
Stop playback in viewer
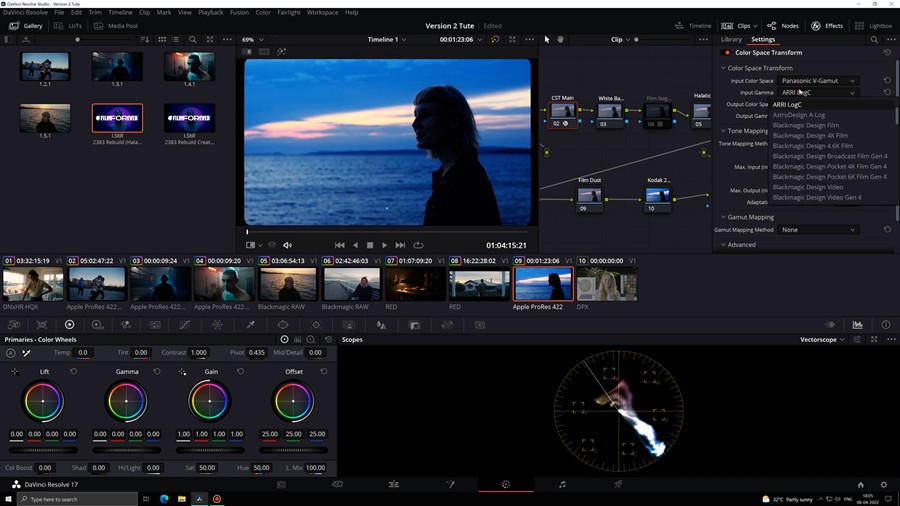tap(370, 246)
